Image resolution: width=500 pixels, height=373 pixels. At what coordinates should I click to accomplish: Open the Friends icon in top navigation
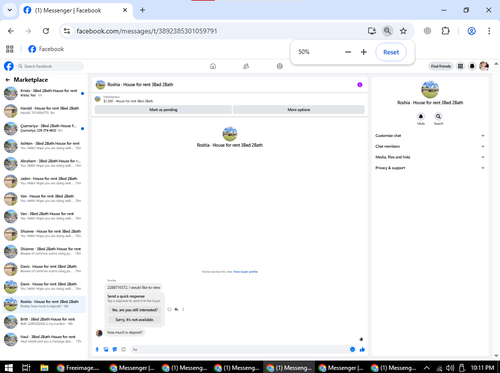point(246,66)
